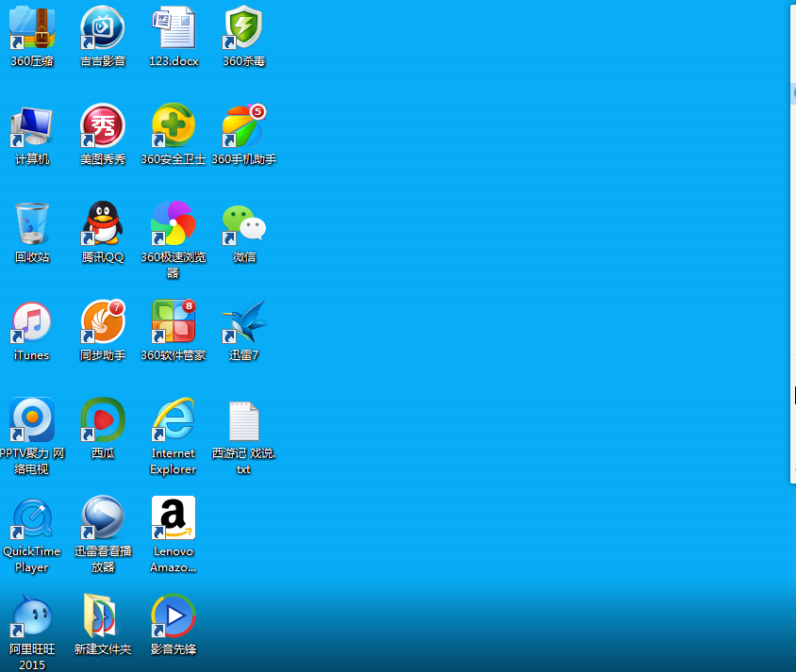Launch 迅雷7 download manager
Screen dimensions: 796x672
(244, 322)
